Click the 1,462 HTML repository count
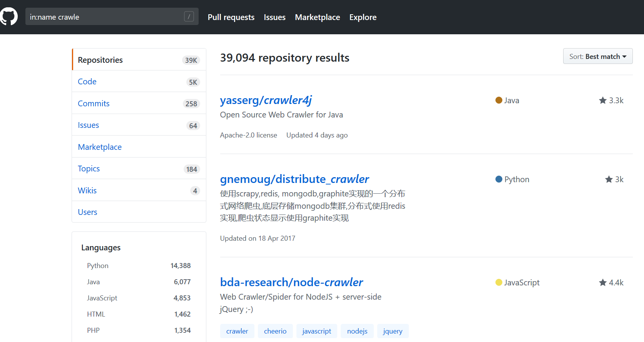Viewport: 644px width, 342px height. pyautogui.click(x=182, y=314)
